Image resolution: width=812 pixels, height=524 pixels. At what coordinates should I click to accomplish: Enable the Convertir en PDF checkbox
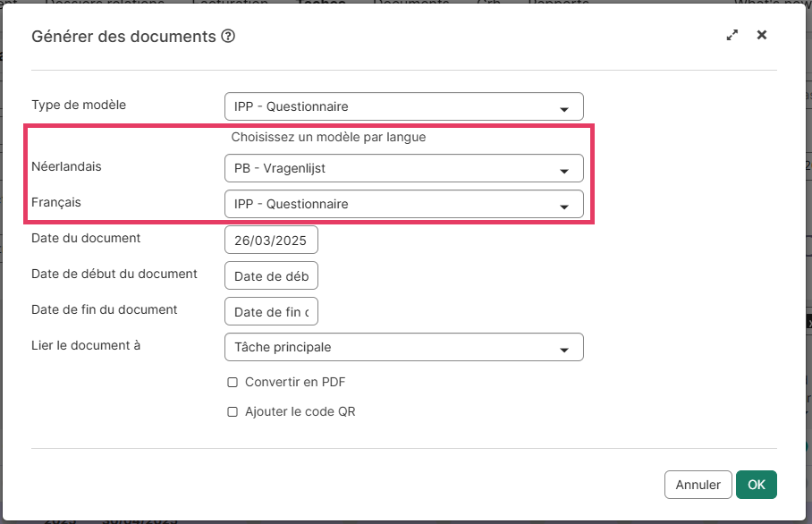pyautogui.click(x=233, y=383)
